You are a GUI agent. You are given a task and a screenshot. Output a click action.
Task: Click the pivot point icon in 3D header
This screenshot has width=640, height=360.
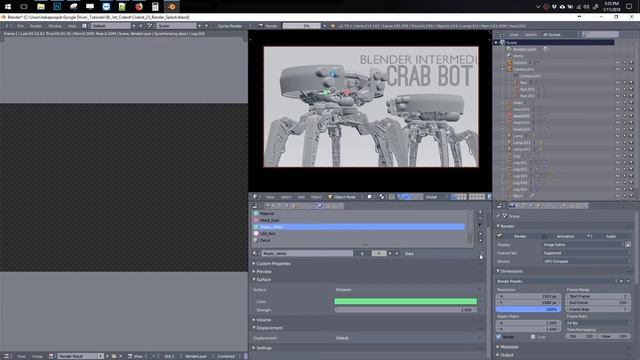[x=382, y=197]
